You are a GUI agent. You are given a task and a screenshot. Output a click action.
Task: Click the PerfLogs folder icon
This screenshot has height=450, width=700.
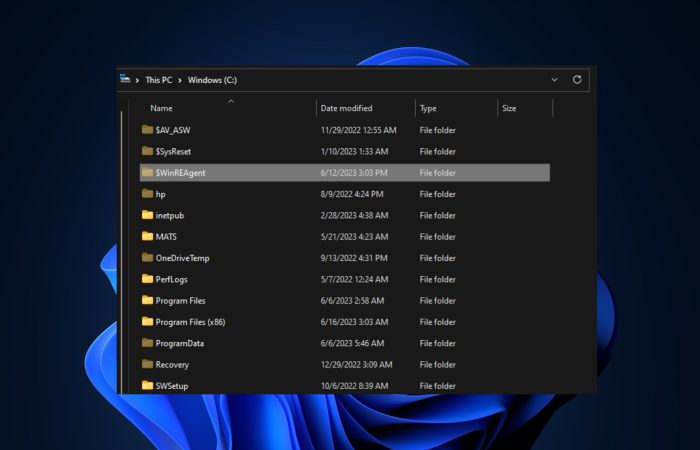tap(147, 279)
